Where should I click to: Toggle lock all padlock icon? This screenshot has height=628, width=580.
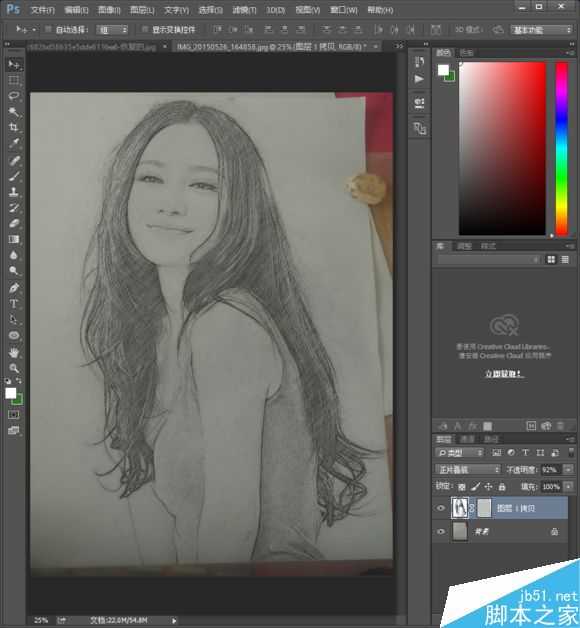pyautogui.click(x=501, y=487)
